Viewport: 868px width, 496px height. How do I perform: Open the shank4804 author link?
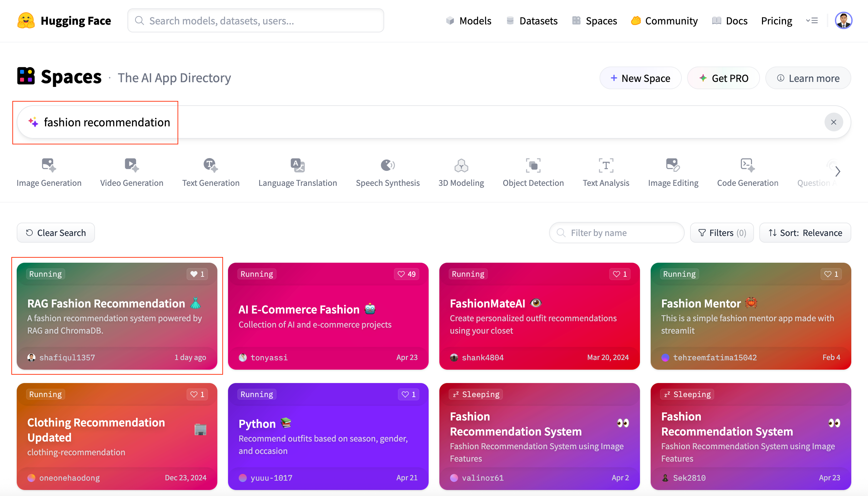pos(477,358)
